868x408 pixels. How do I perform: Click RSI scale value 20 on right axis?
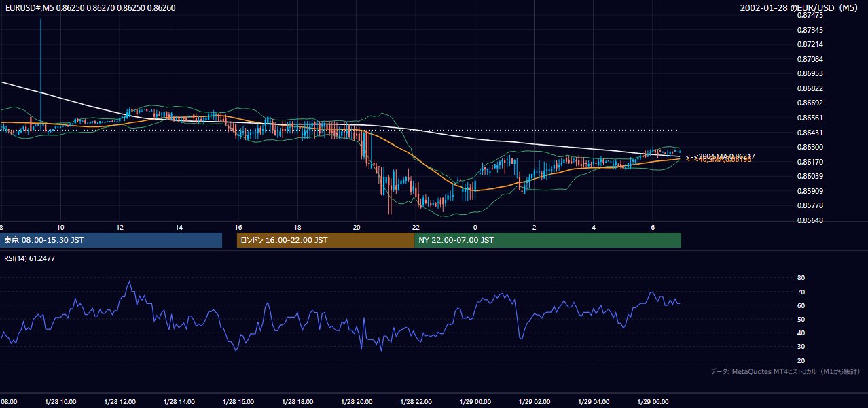(x=801, y=360)
